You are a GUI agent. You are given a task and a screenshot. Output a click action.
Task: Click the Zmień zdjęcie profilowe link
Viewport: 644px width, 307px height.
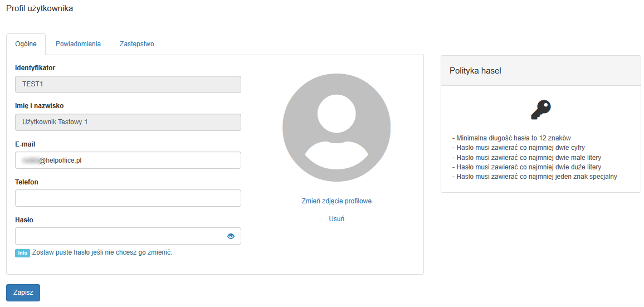pos(336,201)
